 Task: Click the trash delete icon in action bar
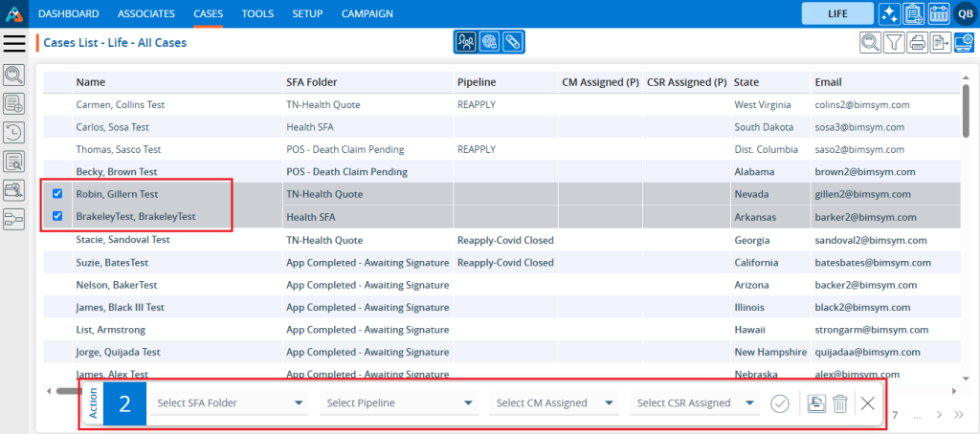coord(839,403)
